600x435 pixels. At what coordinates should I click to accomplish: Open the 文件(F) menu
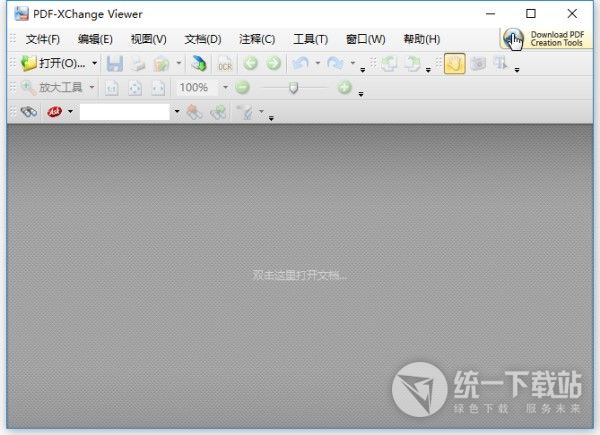[x=43, y=39]
